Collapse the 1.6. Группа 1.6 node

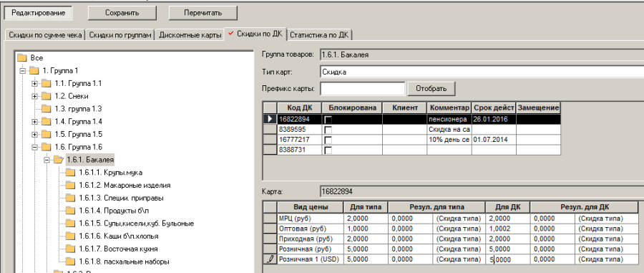(34, 147)
